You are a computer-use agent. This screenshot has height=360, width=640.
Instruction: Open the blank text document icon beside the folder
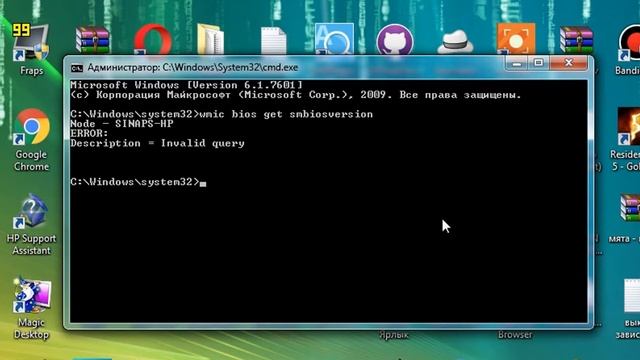pos(273,40)
